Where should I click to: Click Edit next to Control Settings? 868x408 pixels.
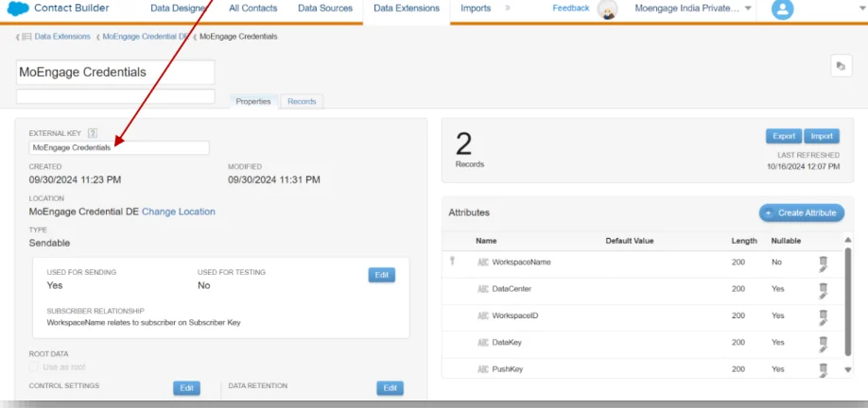(186, 388)
